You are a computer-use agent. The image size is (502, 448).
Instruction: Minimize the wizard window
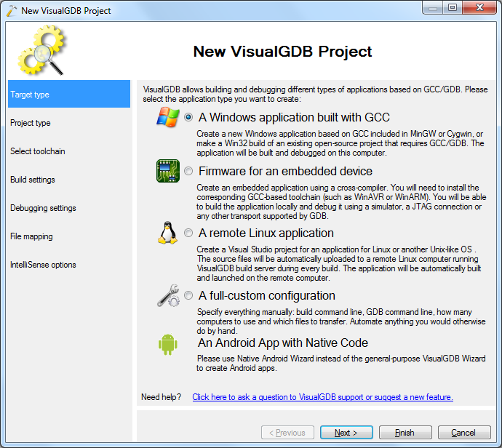coord(433,8)
